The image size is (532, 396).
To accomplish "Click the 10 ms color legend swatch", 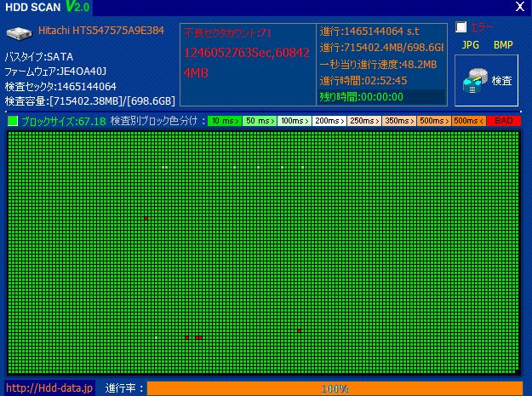I will pyautogui.click(x=225, y=121).
